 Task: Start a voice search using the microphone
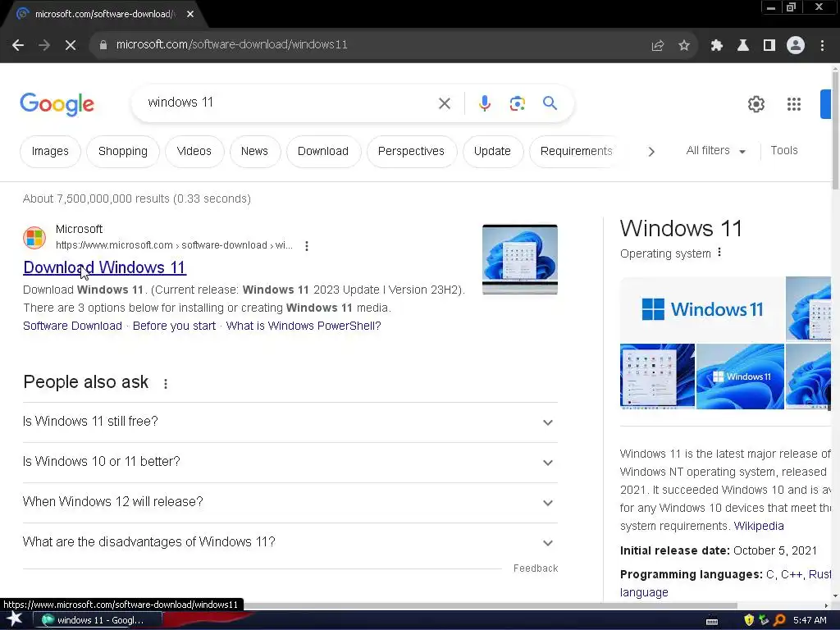[x=484, y=103]
